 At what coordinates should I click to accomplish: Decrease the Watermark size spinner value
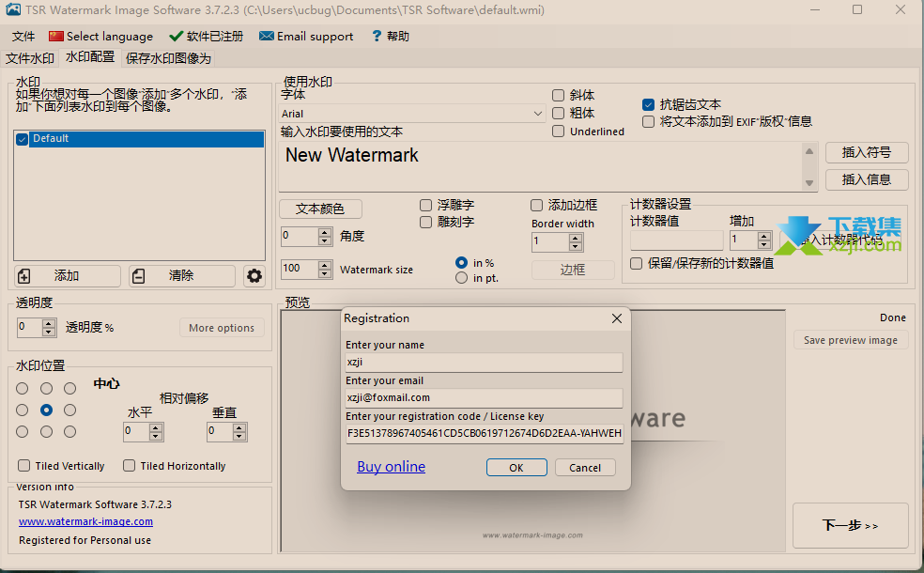point(325,274)
